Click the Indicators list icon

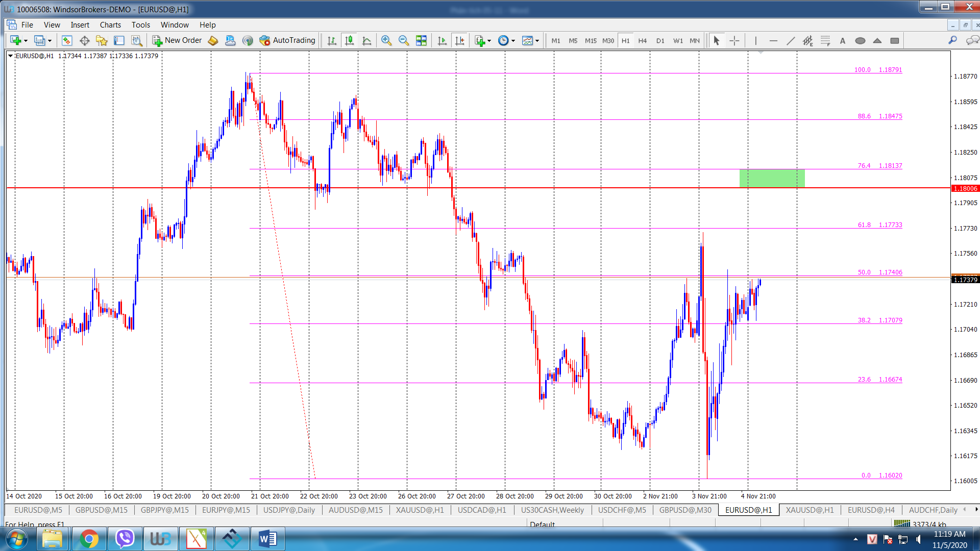[x=479, y=41]
